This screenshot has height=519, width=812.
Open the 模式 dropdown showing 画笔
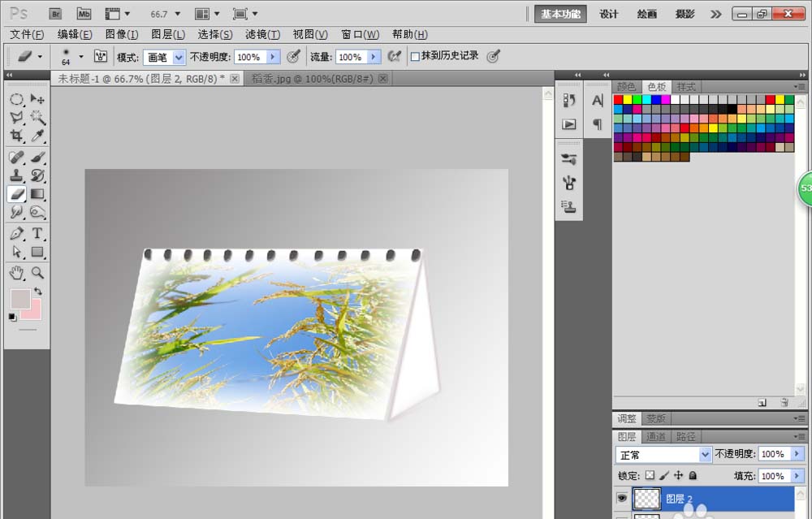[x=164, y=57]
